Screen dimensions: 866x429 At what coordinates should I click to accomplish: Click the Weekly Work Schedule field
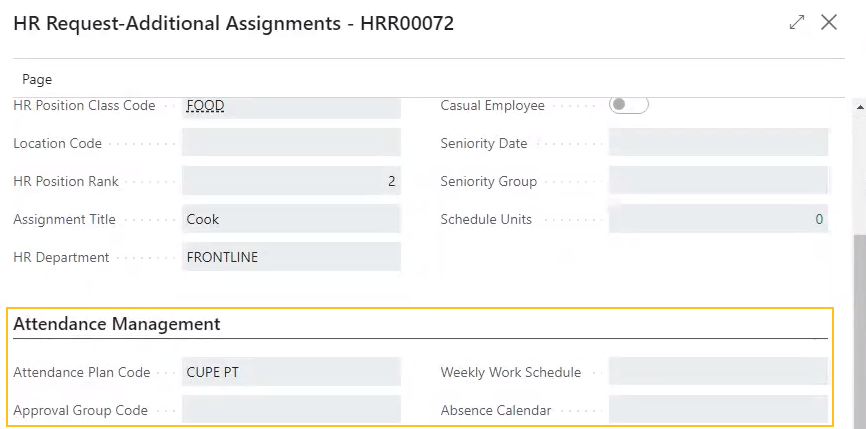(x=718, y=372)
